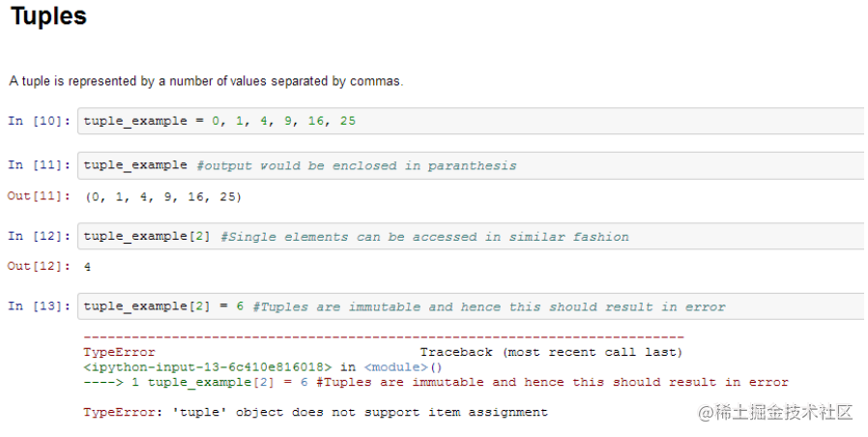The image size is (868, 437).
Task: Click the comment 'Single elements can be accessed in similar fashion'
Action: tap(424, 237)
